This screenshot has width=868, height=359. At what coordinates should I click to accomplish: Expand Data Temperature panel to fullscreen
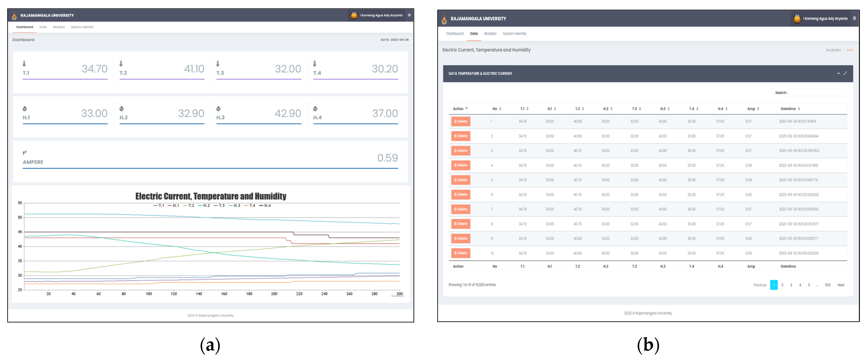pos(845,73)
